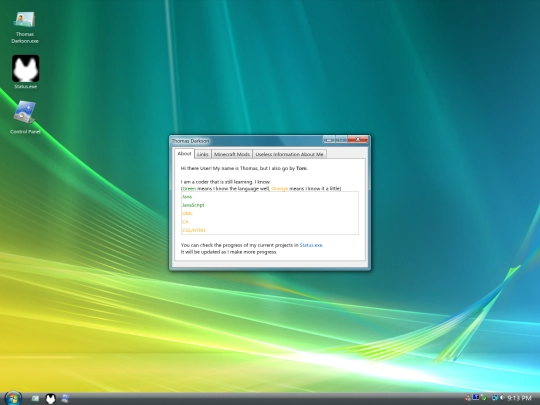
Task: Open the Status.exe cat desktop icon
Action: point(25,72)
